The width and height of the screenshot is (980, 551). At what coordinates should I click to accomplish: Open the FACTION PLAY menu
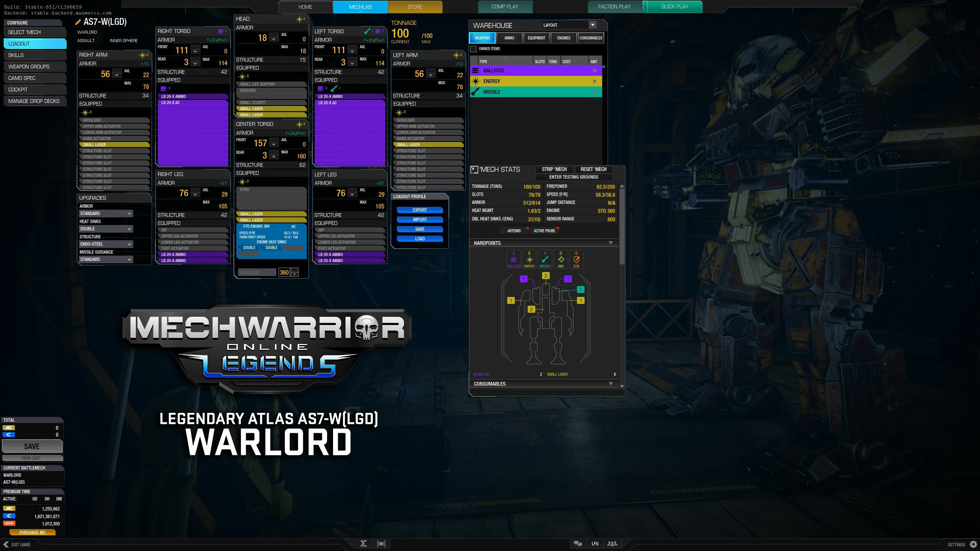point(614,7)
